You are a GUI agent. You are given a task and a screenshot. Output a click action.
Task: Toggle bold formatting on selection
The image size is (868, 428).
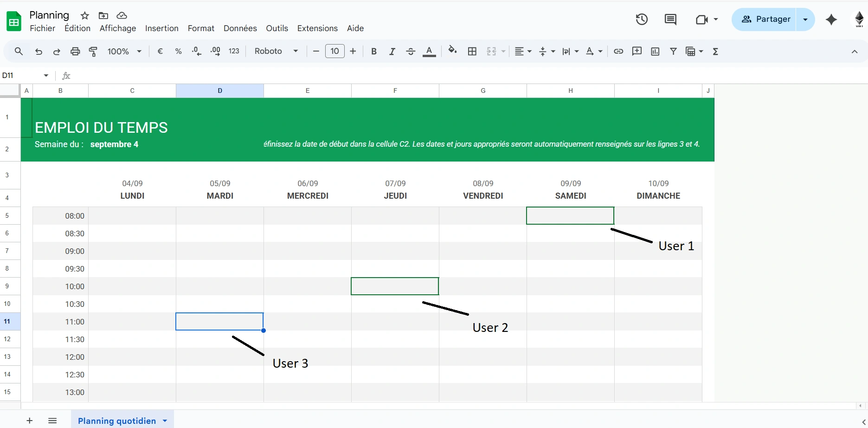[x=374, y=51]
